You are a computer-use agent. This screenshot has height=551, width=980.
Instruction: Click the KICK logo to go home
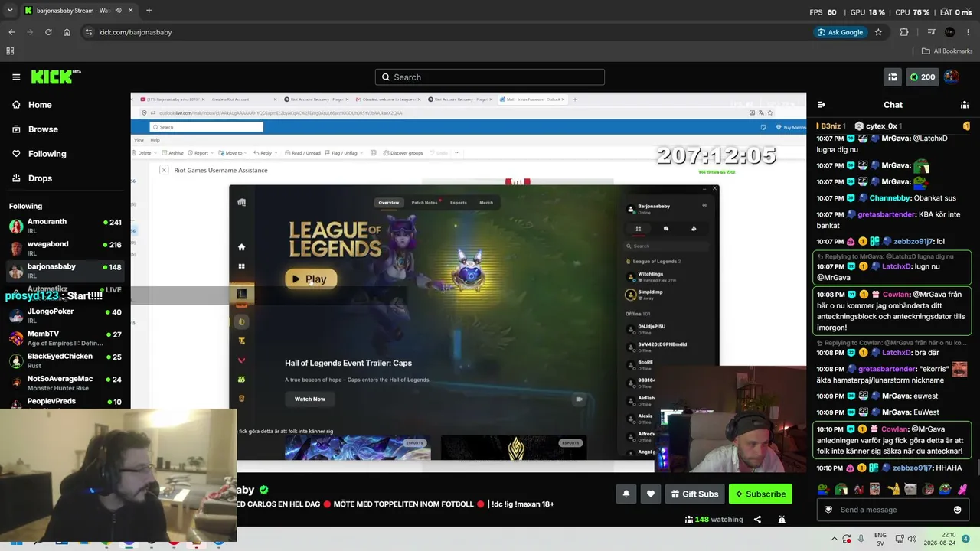(56, 77)
